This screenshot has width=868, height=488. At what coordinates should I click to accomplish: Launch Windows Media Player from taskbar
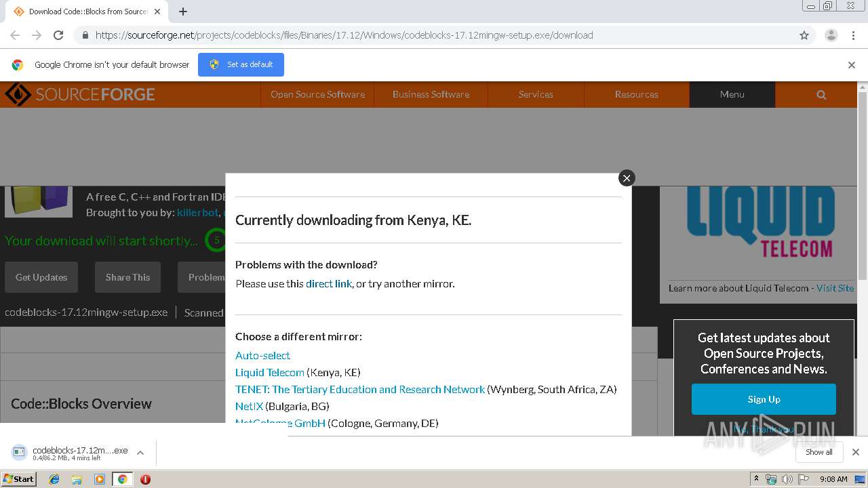coord(100,479)
